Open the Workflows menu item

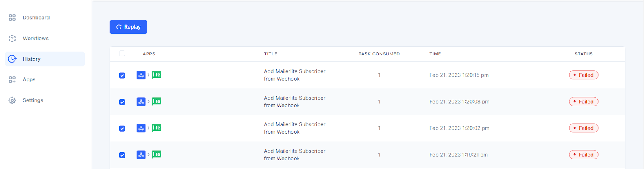point(35,39)
